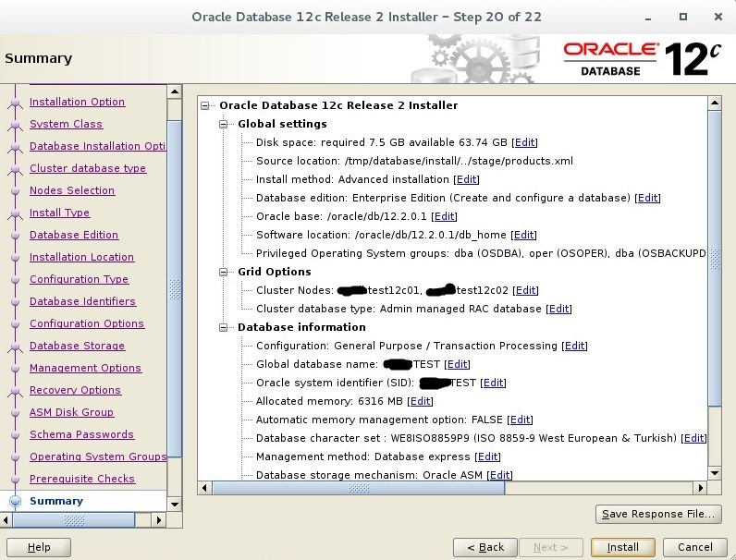736x560 pixels.
Task: Click the step list scroll up arrow
Action: click(175, 91)
